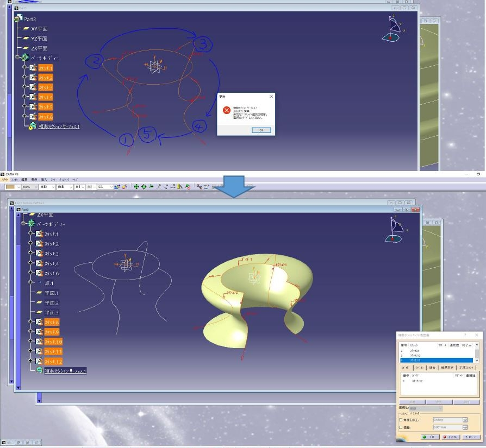
Task: Click the green icon with red cancel mark
Action: [188, 187]
